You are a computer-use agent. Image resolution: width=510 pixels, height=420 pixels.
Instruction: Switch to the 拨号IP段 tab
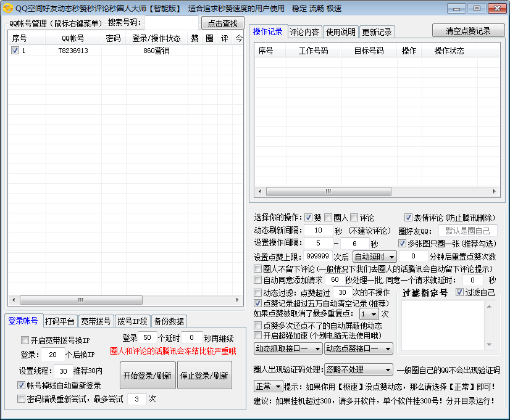[132, 321]
